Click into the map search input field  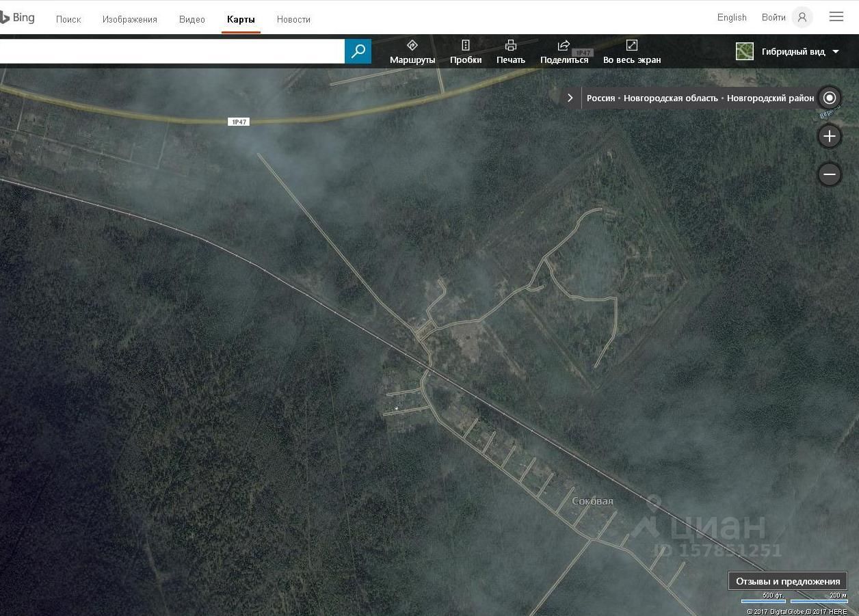(x=171, y=51)
